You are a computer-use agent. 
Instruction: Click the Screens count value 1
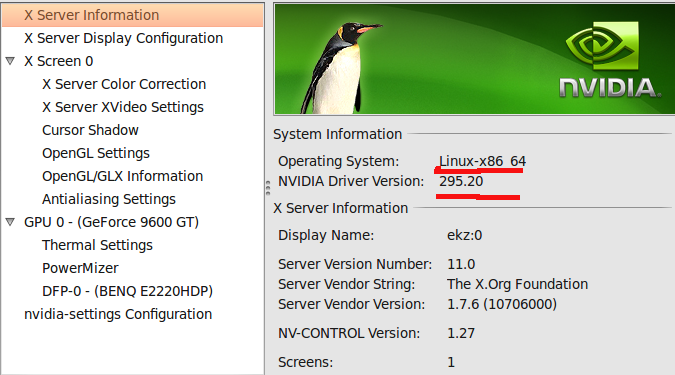pos(451,362)
